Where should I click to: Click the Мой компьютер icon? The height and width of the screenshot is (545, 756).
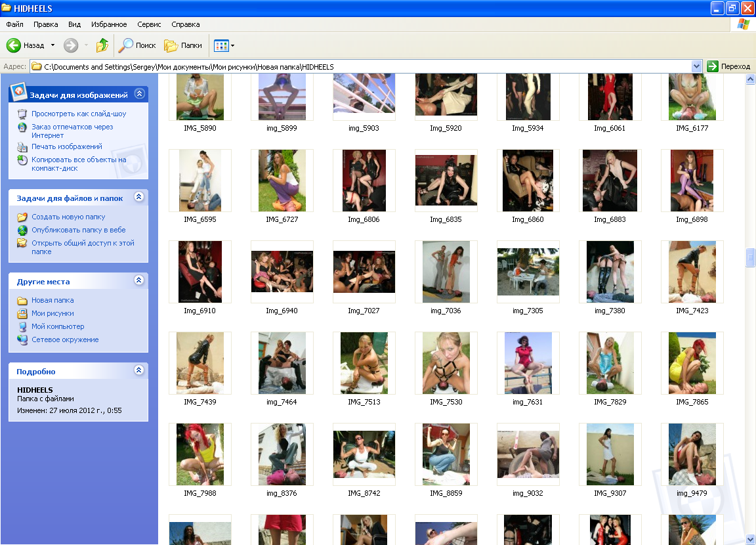(22, 326)
